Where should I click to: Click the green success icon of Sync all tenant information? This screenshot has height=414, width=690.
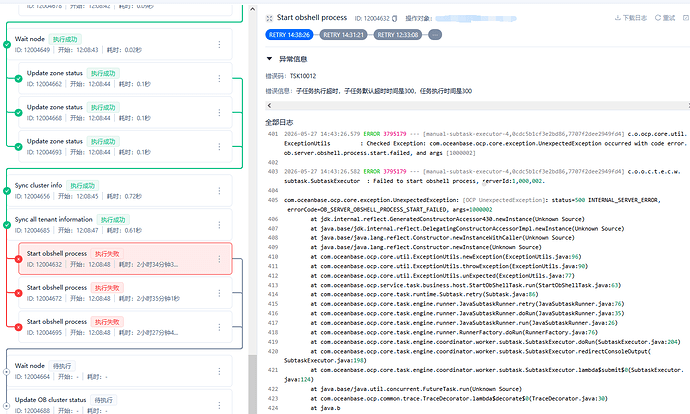click(x=7, y=225)
